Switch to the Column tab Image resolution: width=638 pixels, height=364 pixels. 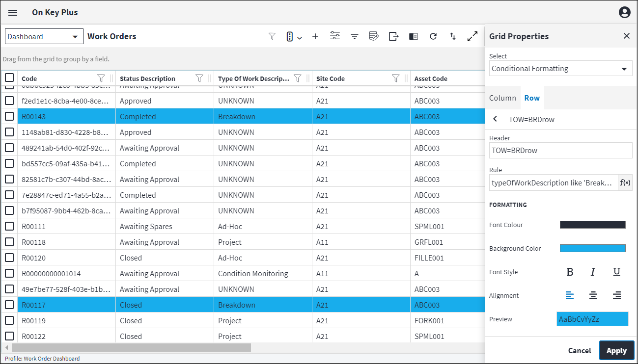pos(502,98)
